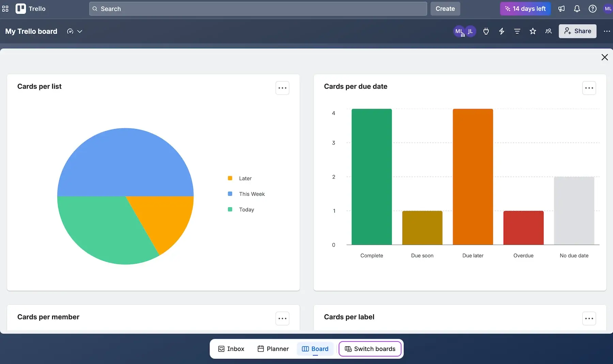Open the Power-Ups plug icon
The height and width of the screenshot is (364, 613).
coord(486,31)
